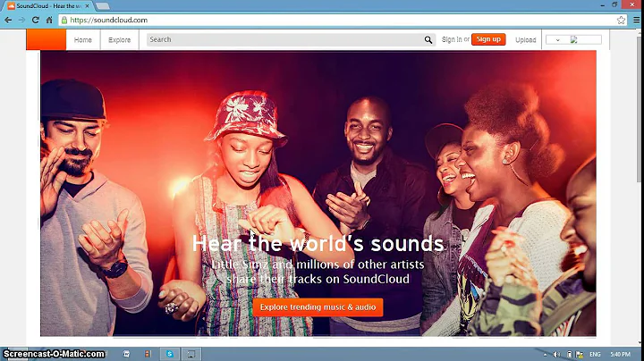Click the broken image icon in the header

pos(573,40)
